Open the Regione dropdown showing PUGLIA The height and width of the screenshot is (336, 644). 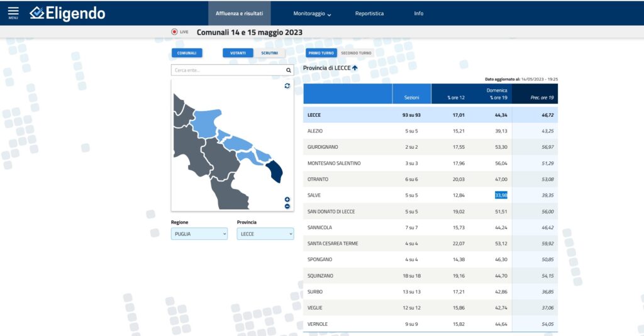pos(199,234)
